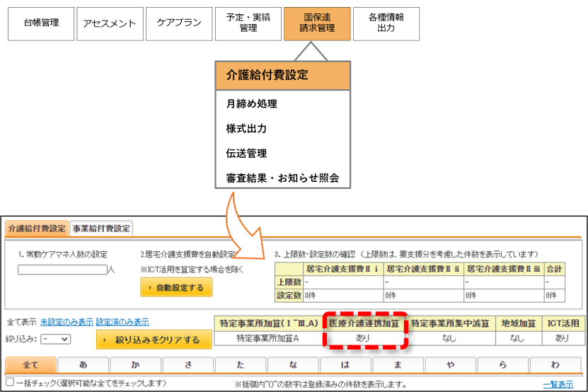
Task: Show 未設定のみ表示 link
Action: click(67, 322)
